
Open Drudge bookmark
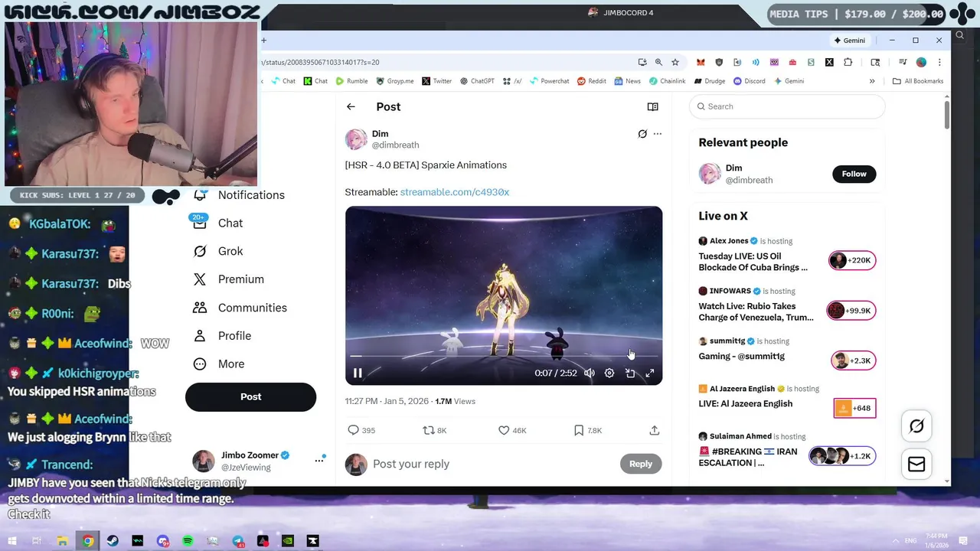pyautogui.click(x=710, y=81)
